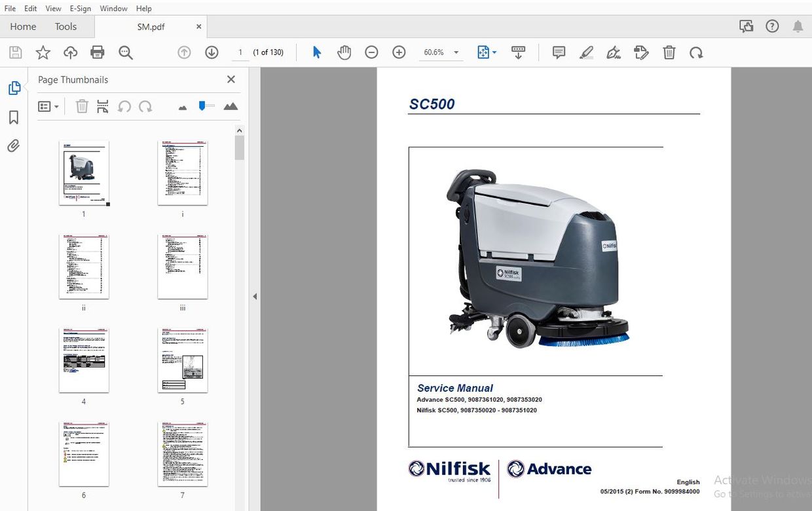Open the Attachments panel
Viewport: 812px width, 511px height.
14,145
